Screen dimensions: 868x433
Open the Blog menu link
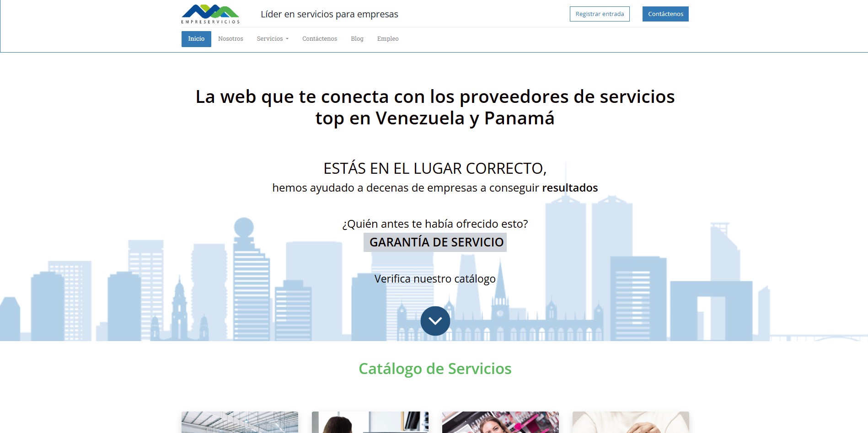point(357,39)
